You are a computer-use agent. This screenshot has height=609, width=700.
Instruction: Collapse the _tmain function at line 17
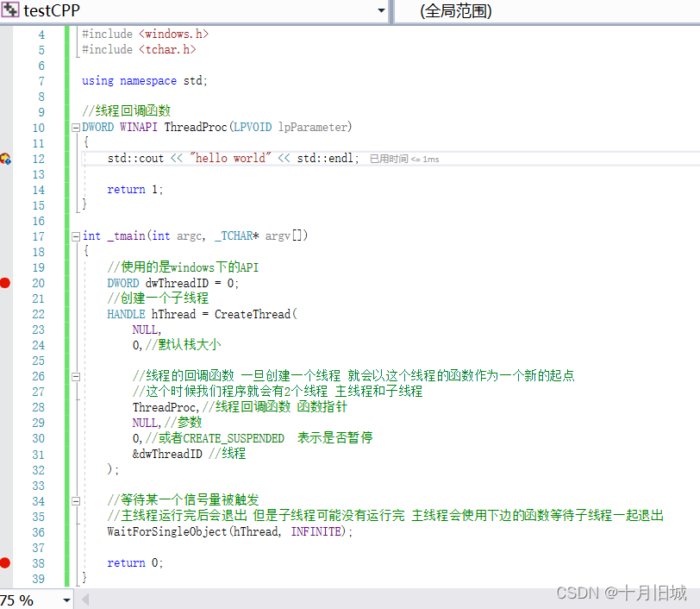coord(76,236)
